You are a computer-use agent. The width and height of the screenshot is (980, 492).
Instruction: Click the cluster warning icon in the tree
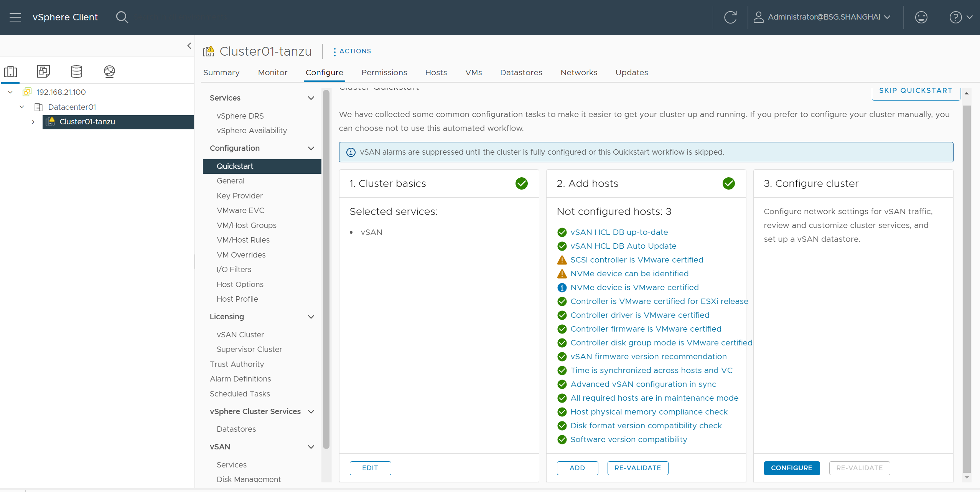tap(50, 122)
